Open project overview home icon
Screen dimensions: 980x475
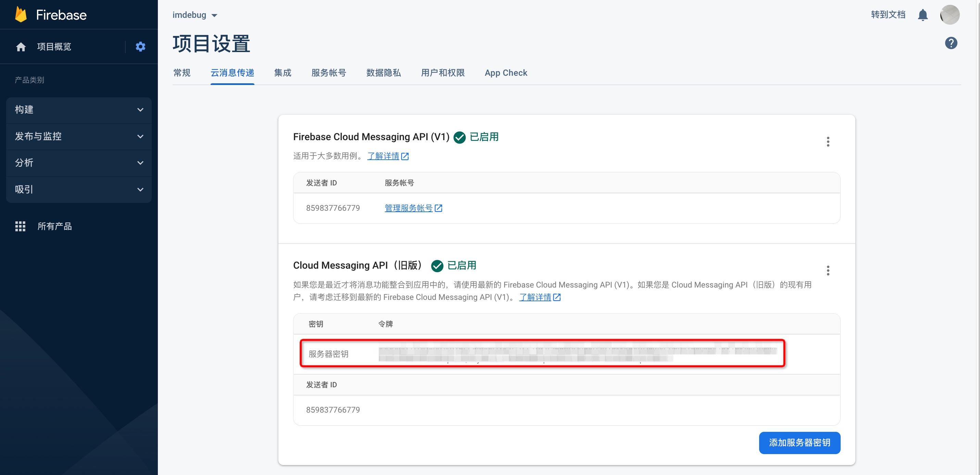click(21, 47)
